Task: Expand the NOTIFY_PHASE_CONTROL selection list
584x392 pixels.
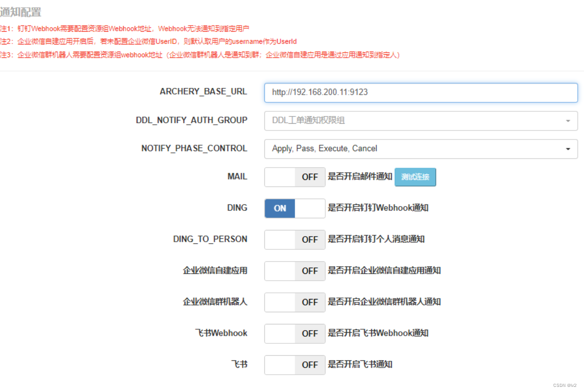Action: coord(419,149)
